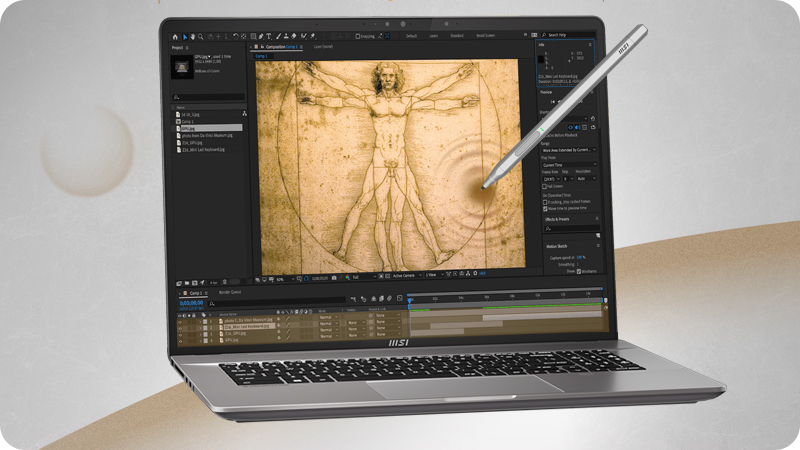Click the audio speaker icon in Preview panel

tap(578, 127)
